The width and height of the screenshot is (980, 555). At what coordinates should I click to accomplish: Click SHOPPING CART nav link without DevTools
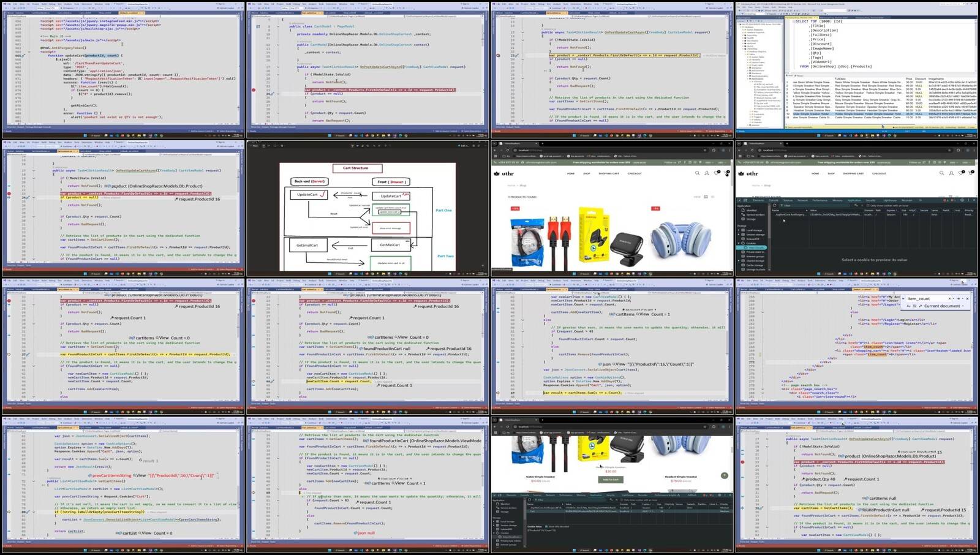609,173
